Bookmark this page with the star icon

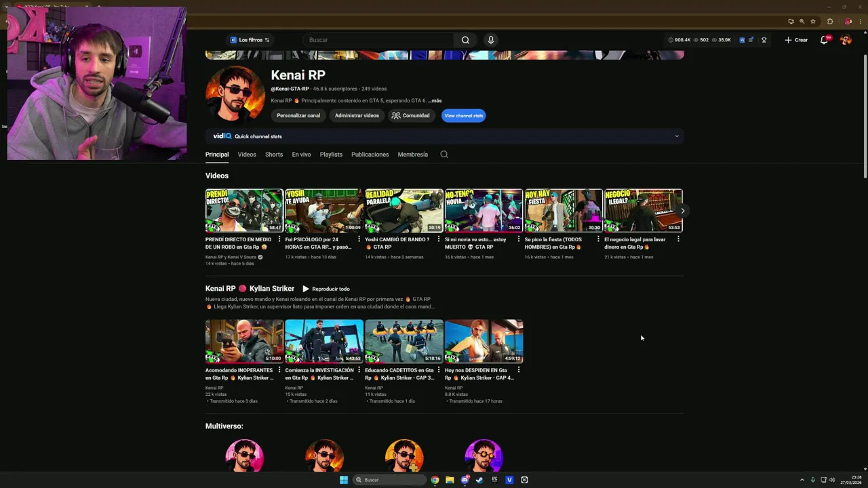pyautogui.click(x=813, y=21)
